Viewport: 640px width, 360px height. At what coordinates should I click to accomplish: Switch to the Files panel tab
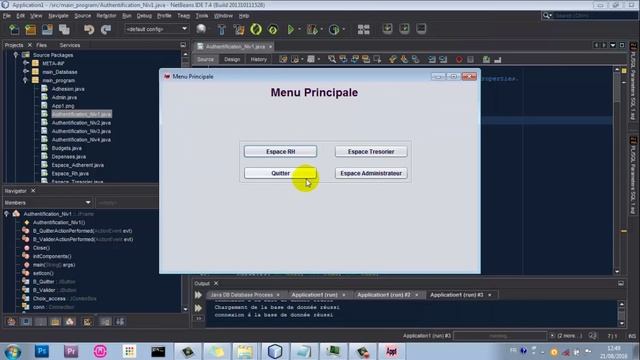pyautogui.click(x=41, y=45)
